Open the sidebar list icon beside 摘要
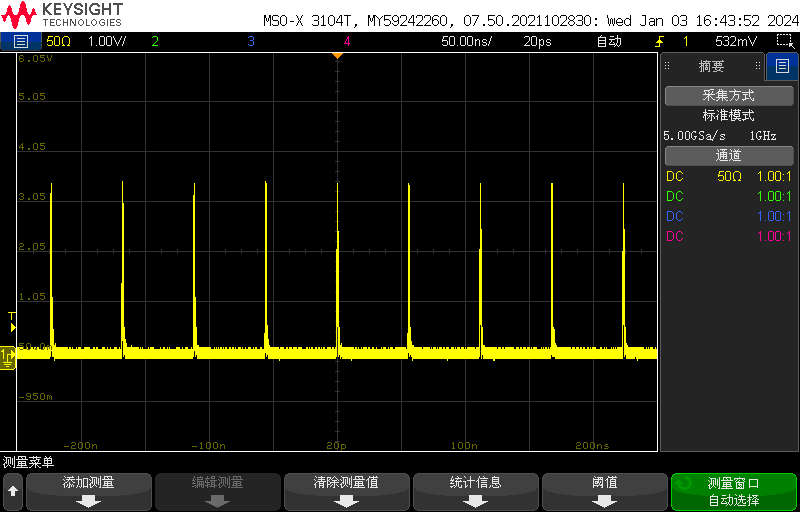The height and width of the screenshot is (512, 800). coord(781,67)
